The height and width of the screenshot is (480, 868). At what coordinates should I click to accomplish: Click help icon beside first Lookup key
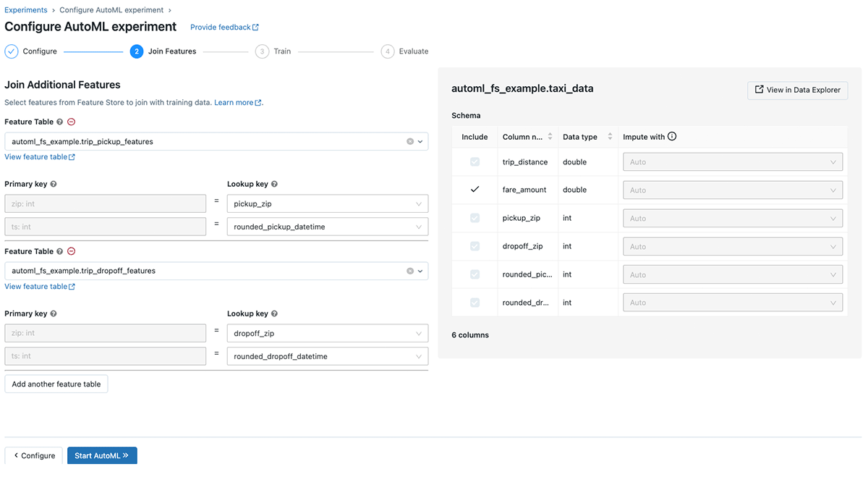(x=274, y=185)
